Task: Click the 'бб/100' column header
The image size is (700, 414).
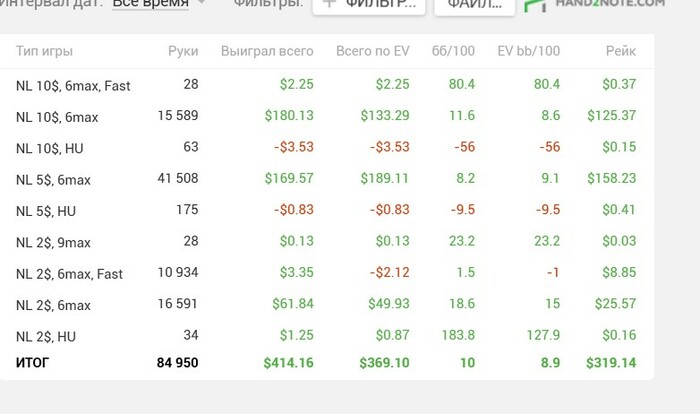Action: [453, 51]
